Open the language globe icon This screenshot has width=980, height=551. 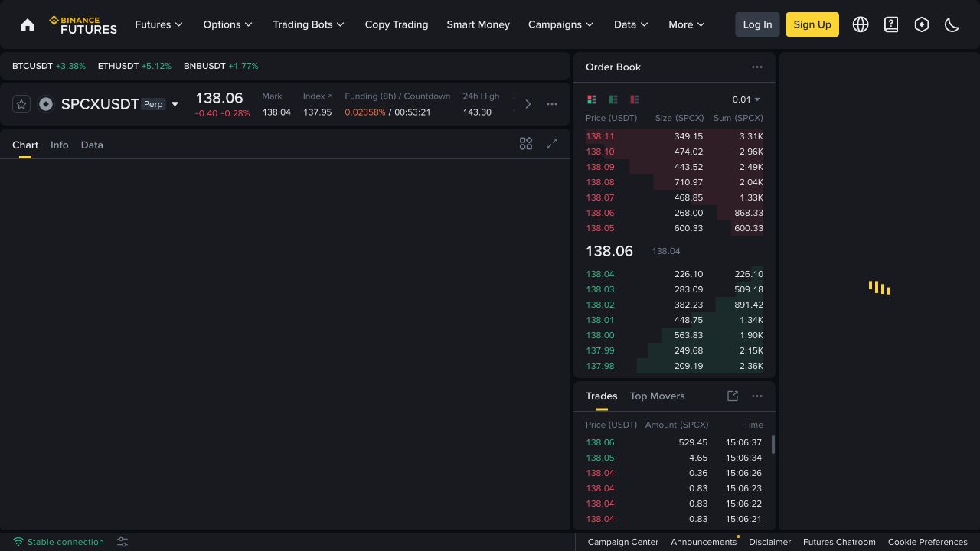click(861, 24)
